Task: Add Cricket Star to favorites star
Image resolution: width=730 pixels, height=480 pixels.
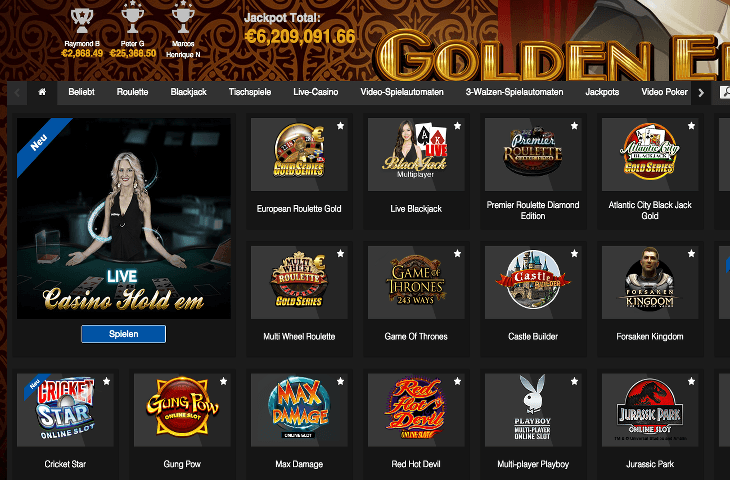Action: tap(107, 381)
